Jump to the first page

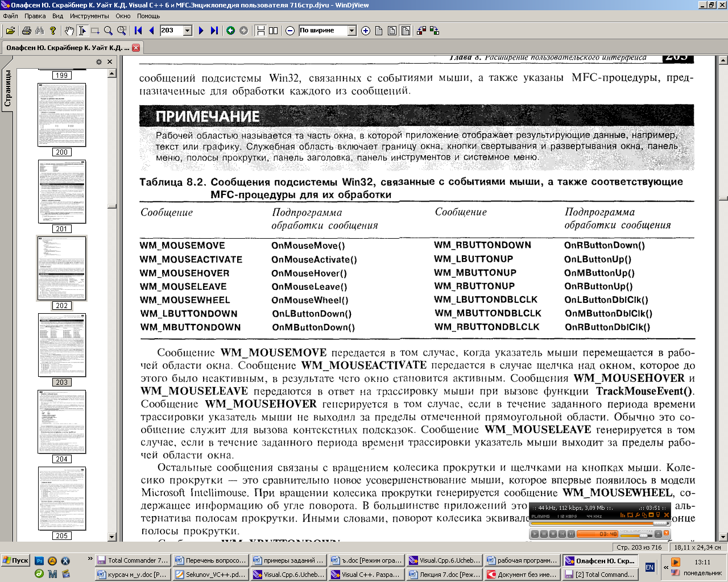[x=138, y=31]
